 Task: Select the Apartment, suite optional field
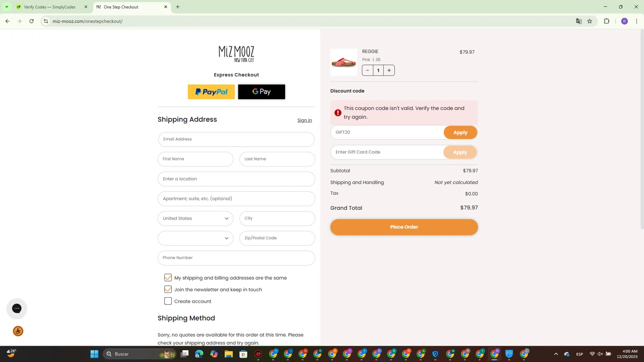(x=237, y=199)
